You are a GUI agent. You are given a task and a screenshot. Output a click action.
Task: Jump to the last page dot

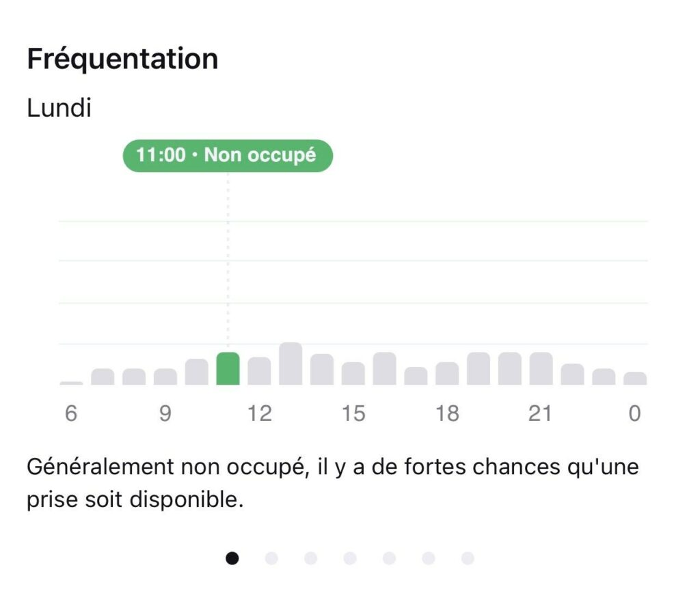468,558
